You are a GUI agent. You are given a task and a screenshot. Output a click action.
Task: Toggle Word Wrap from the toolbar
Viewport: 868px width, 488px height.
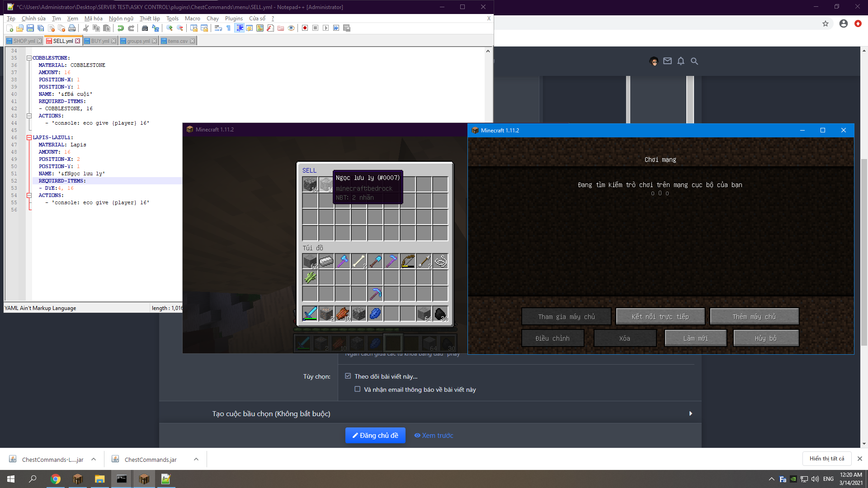click(x=217, y=28)
